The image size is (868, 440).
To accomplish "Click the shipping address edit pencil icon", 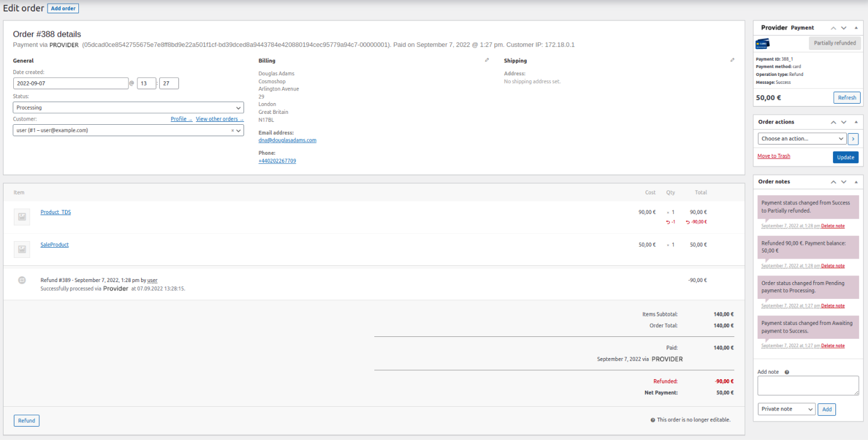I will point(732,60).
